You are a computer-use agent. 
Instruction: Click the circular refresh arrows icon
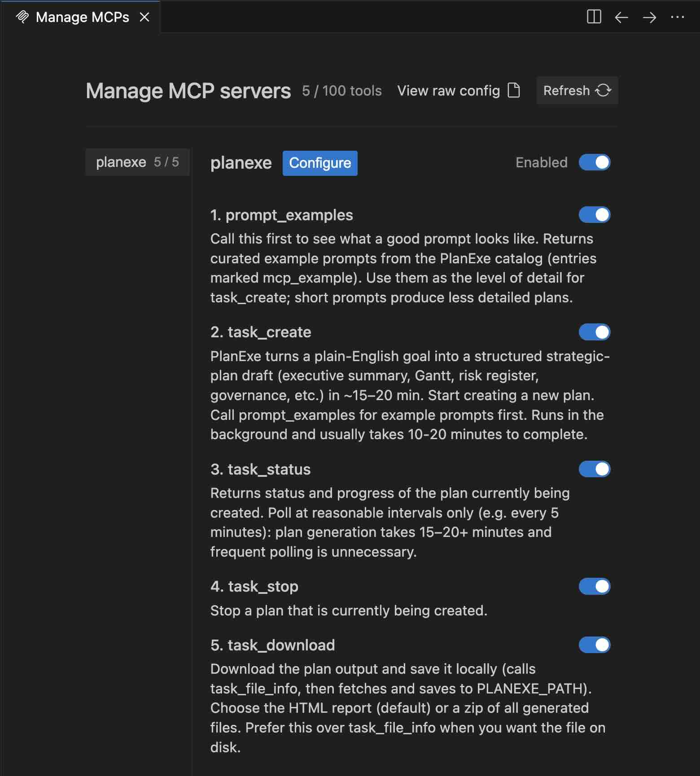coord(603,90)
